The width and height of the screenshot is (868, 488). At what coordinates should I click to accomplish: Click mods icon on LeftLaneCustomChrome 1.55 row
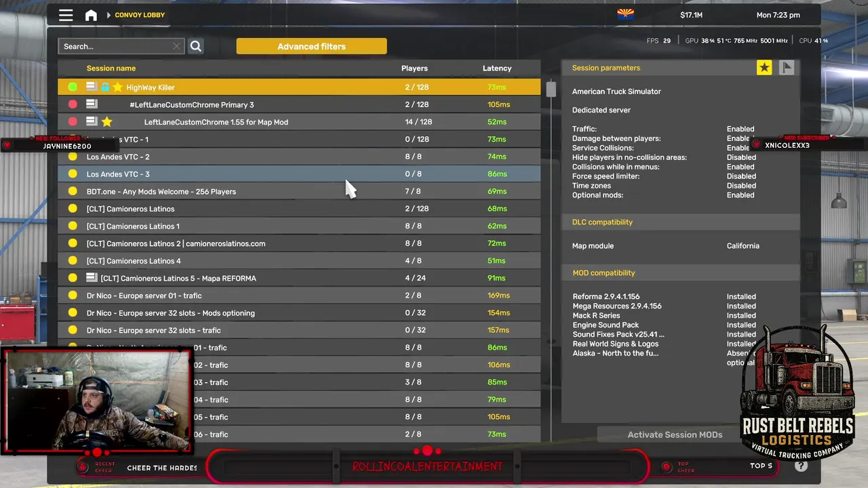92,122
